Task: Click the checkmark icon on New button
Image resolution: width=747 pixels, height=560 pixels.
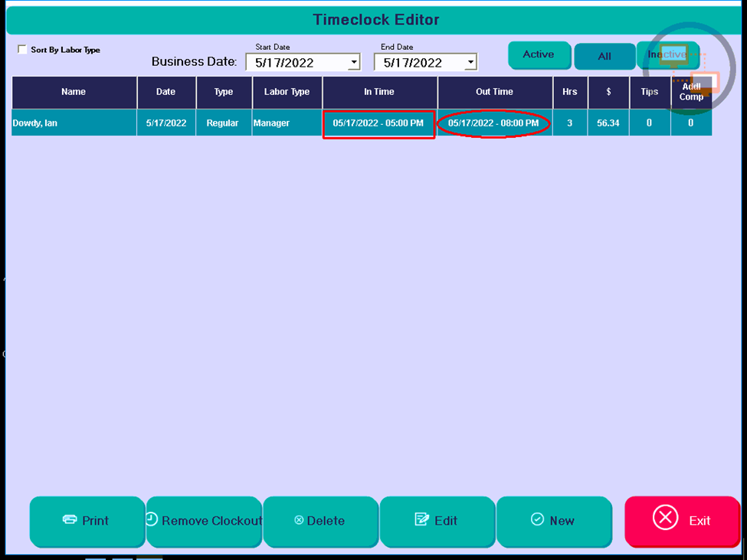Action: point(537,519)
